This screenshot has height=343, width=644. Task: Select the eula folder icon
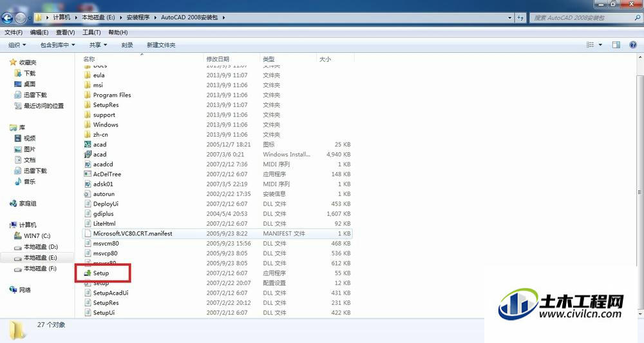point(88,75)
